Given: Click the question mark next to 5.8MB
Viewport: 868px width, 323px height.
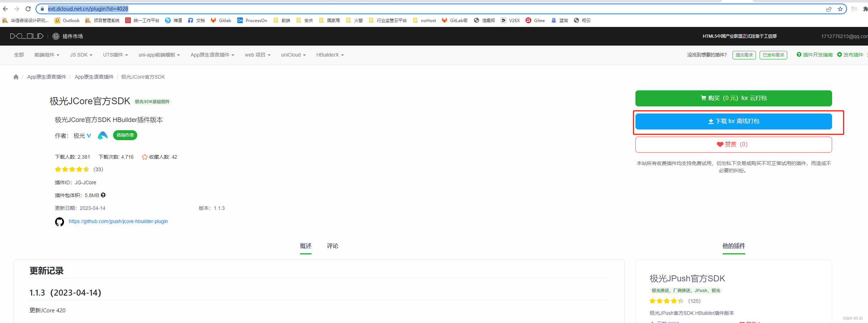Looking at the screenshot, I should [x=103, y=195].
